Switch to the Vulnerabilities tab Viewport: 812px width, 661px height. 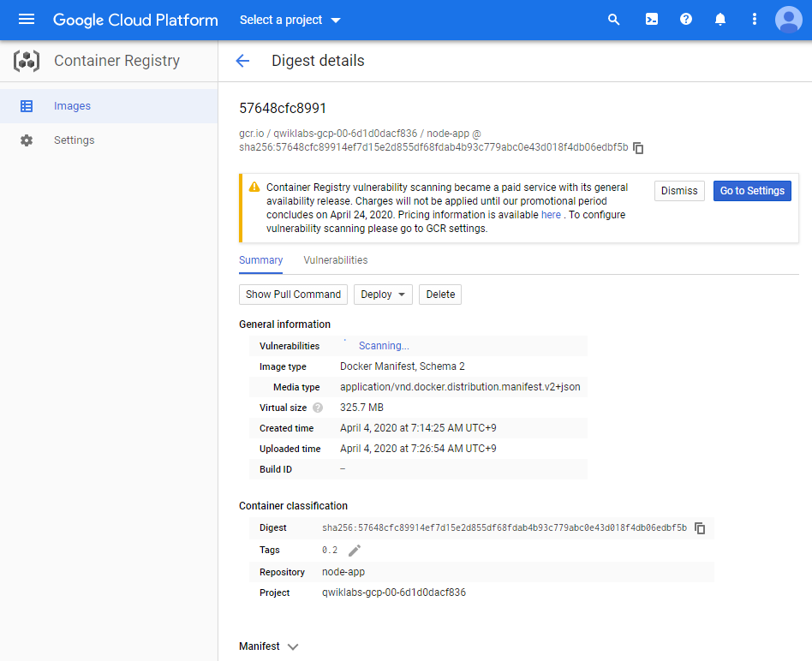coord(336,259)
